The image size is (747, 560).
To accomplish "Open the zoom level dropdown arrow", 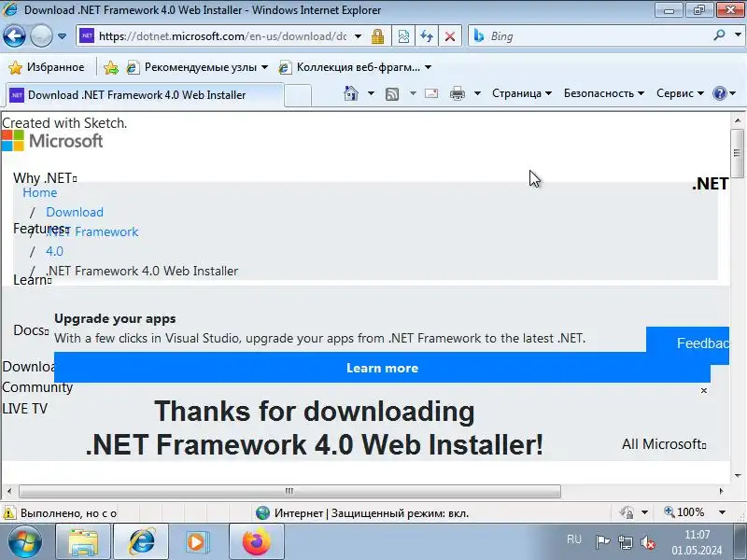I will point(722,512).
